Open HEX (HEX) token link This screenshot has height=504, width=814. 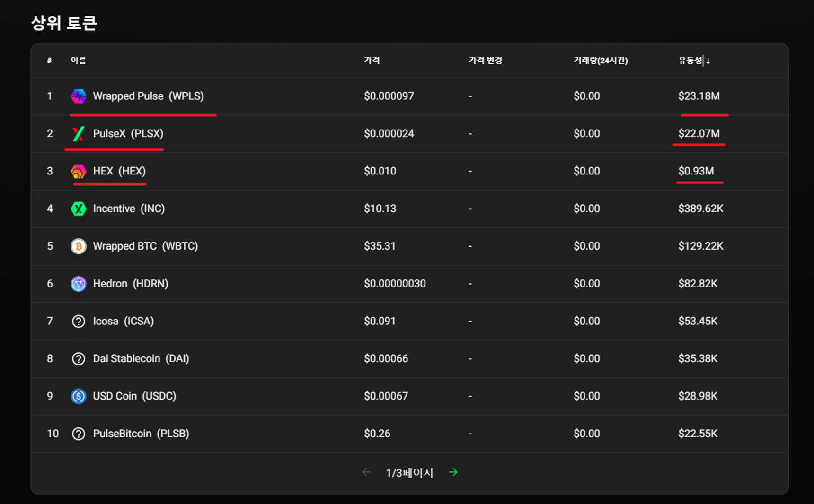coord(119,171)
